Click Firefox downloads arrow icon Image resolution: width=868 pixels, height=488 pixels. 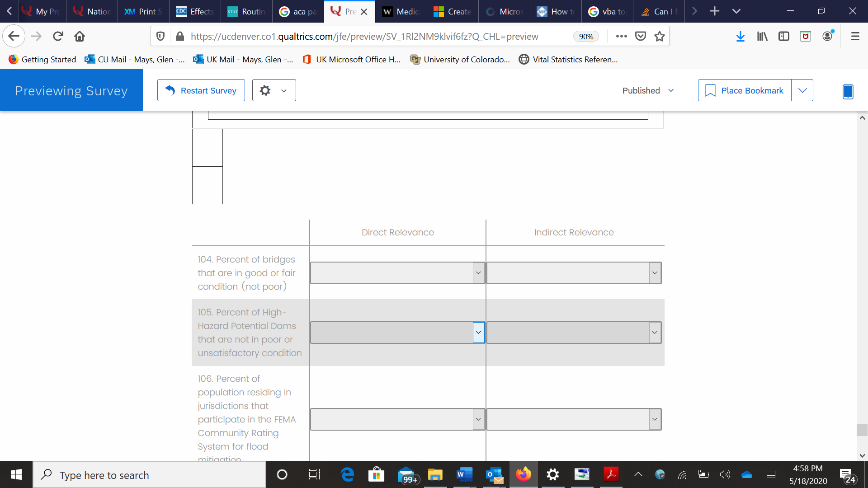point(740,37)
